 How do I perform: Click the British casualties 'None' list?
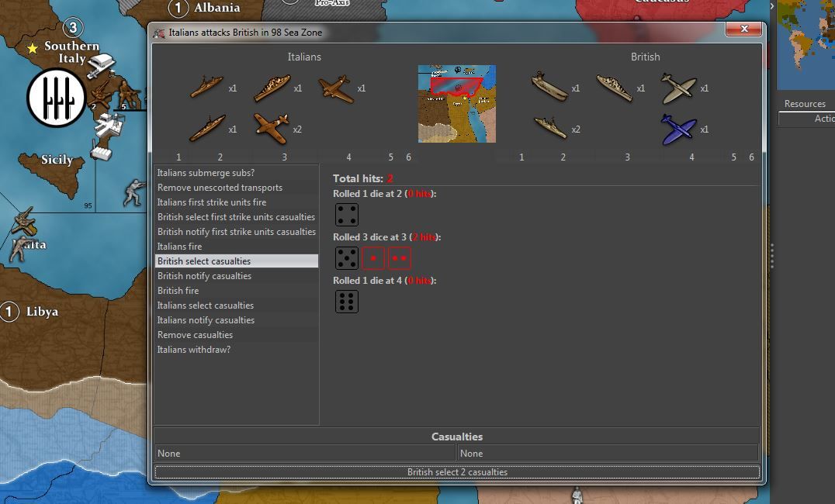(x=608, y=453)
